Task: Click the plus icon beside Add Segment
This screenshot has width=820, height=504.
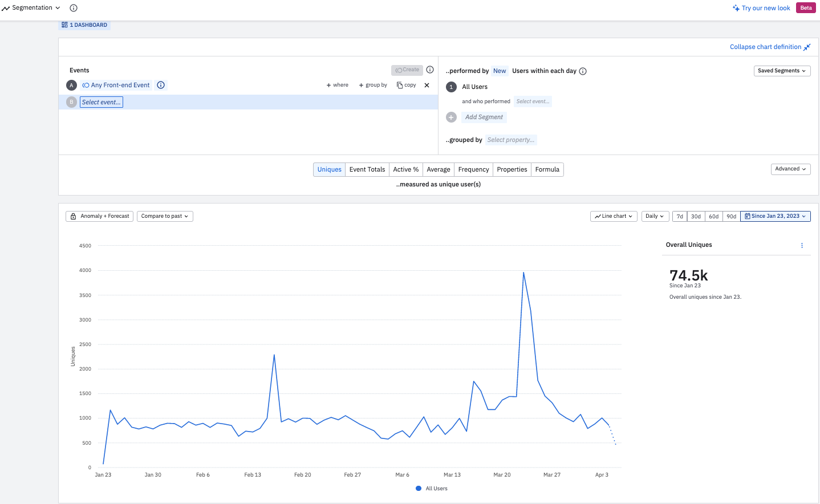Action: coord(452,117)
